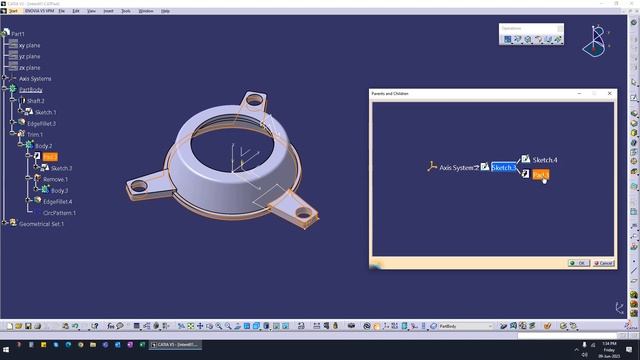Image resolution: width=640 pixels, height=360 pixels.
Task: Select the Pan arrows tool
Action: pos(200,326)
